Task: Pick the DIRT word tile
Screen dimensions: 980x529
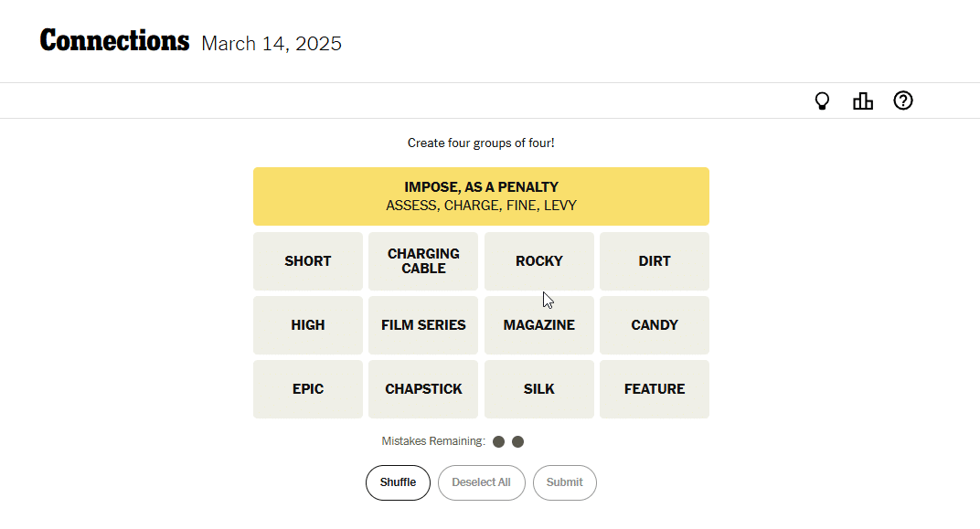Action: click(x=655, y=261)
